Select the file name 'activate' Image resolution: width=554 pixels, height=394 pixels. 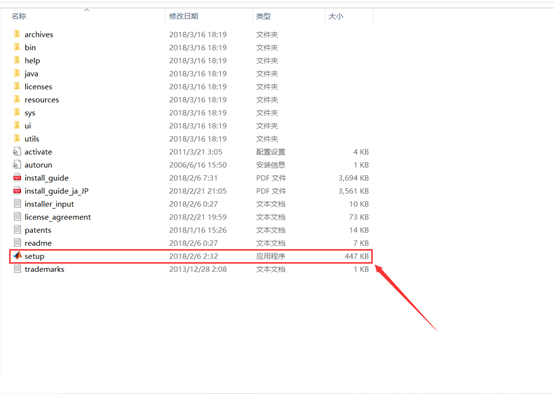click(39, 152)
